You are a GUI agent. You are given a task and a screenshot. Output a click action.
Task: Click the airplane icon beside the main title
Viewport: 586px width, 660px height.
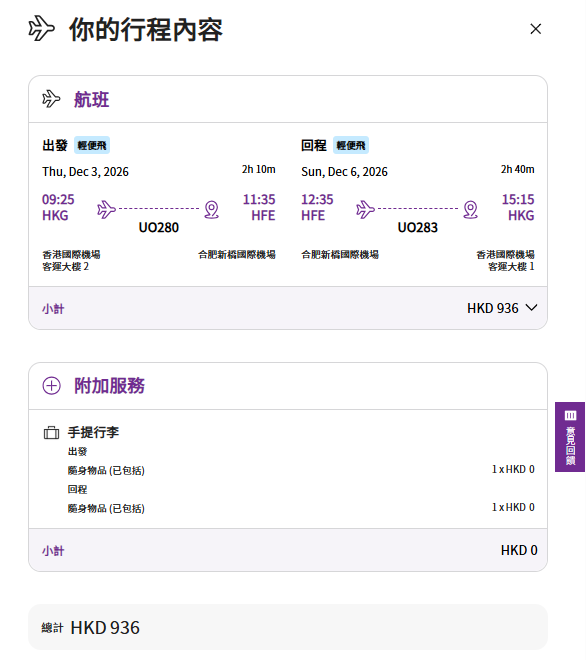click(41, 29)
